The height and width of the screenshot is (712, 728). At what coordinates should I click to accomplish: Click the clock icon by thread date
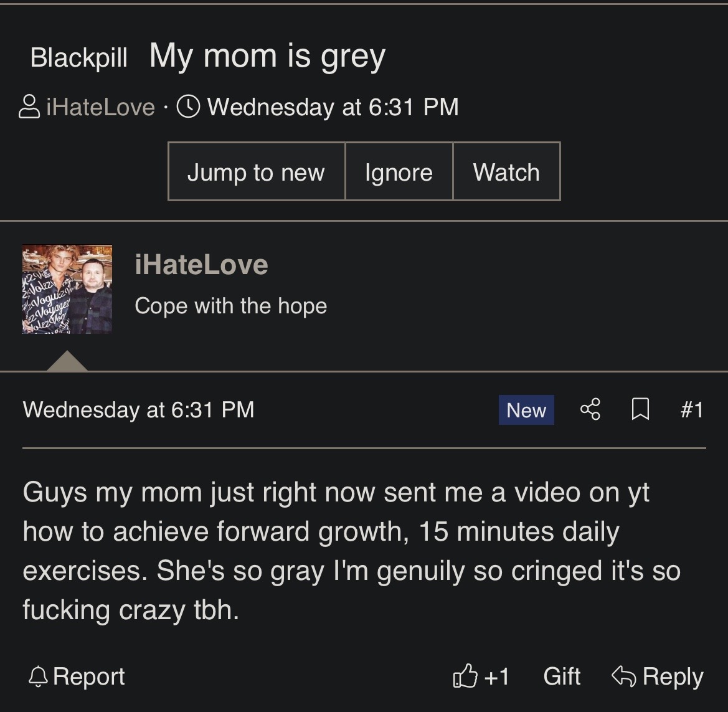click(189, 107)
